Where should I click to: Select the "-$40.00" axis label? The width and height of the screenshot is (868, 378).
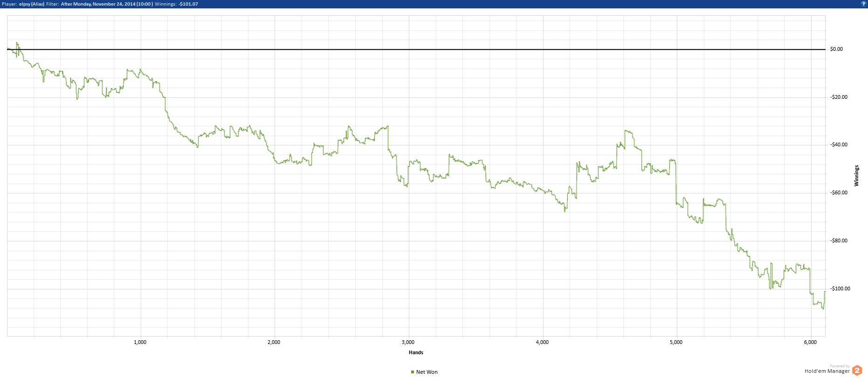tap(839, 144)
